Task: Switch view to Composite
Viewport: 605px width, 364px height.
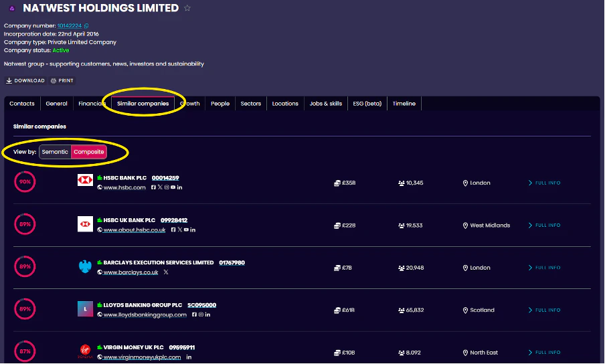Action: [x=89, y=152]
